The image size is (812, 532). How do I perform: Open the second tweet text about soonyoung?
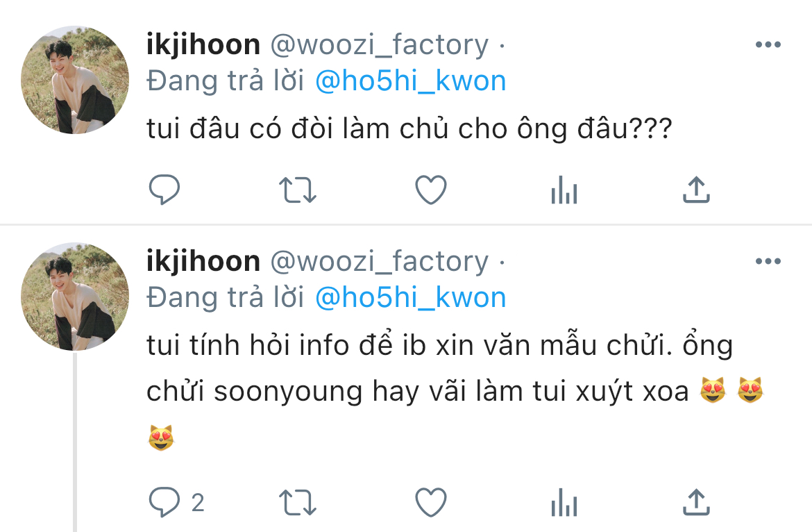[456, 392]
